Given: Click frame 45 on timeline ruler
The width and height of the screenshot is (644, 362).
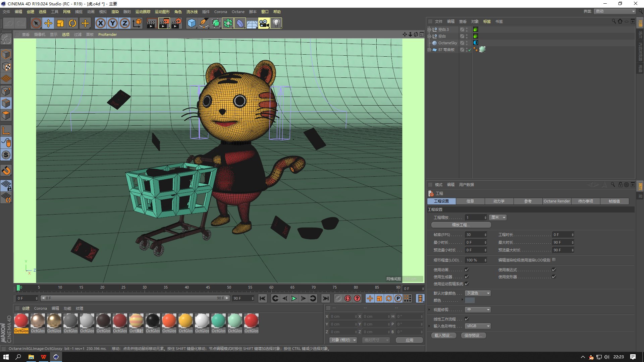Looking at the screenshot, I should point(208,288).
